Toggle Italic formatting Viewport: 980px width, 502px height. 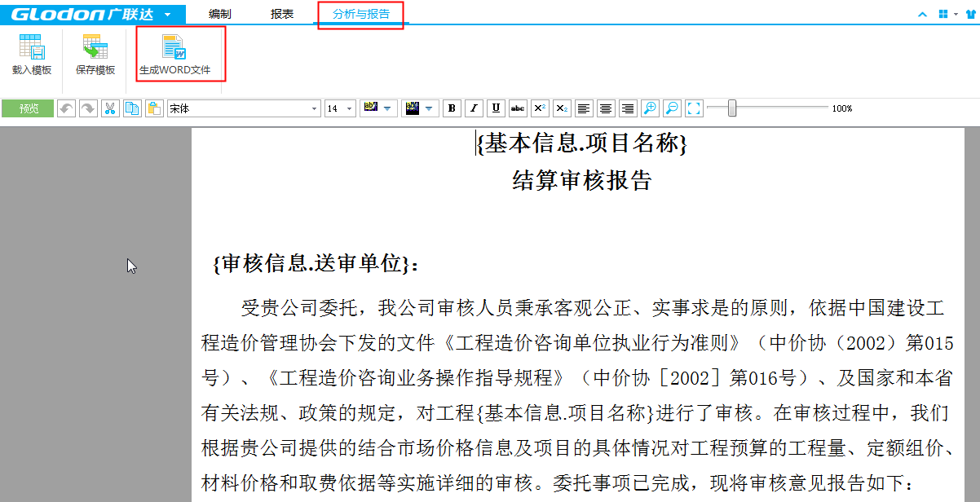(474, 108)
